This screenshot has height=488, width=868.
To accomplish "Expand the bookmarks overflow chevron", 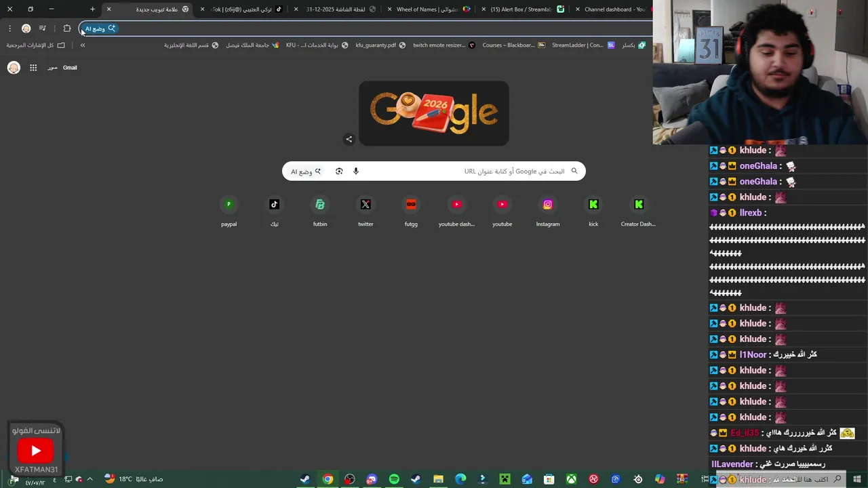I will (x=83, y=45).
